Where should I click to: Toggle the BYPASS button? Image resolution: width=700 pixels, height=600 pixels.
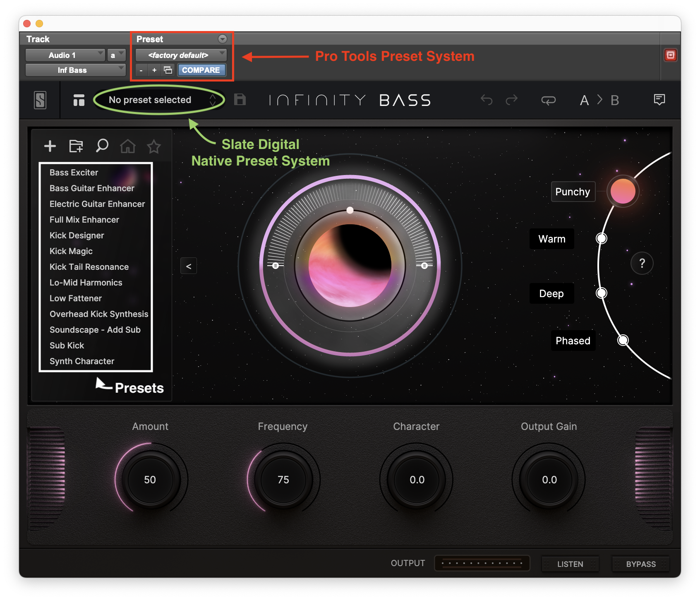tap(641, 564)
